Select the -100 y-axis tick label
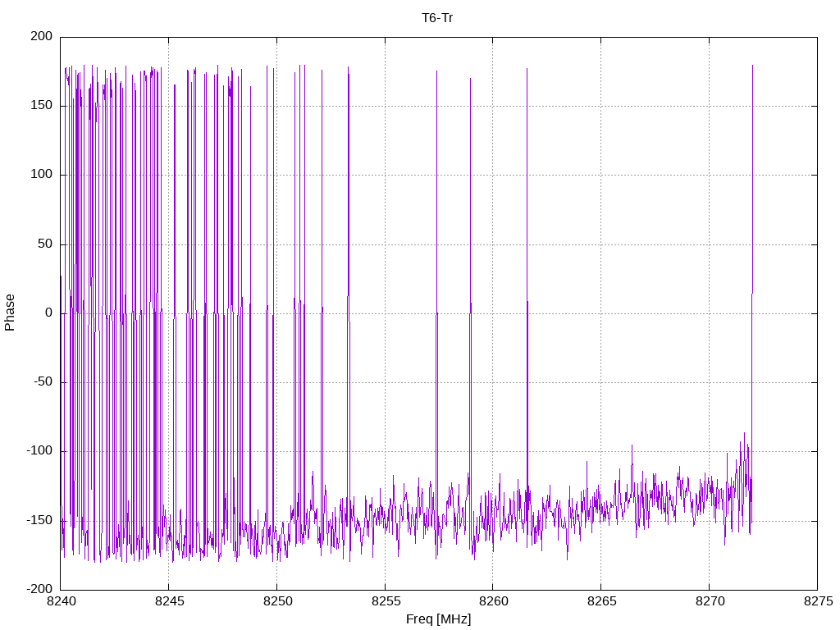The image size is (840, 630). click(x=39, y=451)
